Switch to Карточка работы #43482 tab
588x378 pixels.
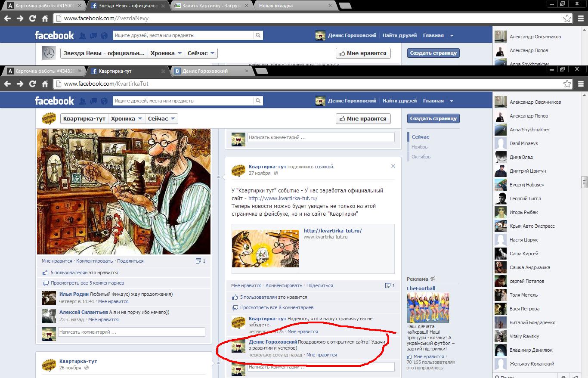coord(45,71)
